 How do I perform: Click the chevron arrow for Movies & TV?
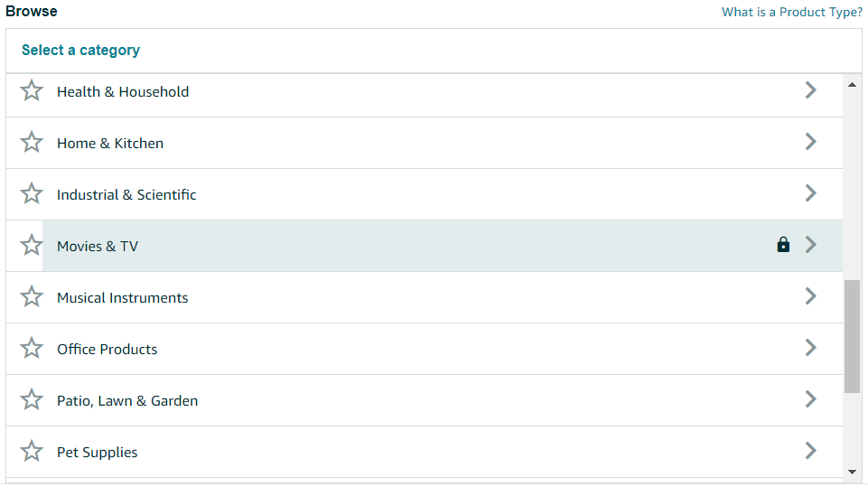[810, 245]
